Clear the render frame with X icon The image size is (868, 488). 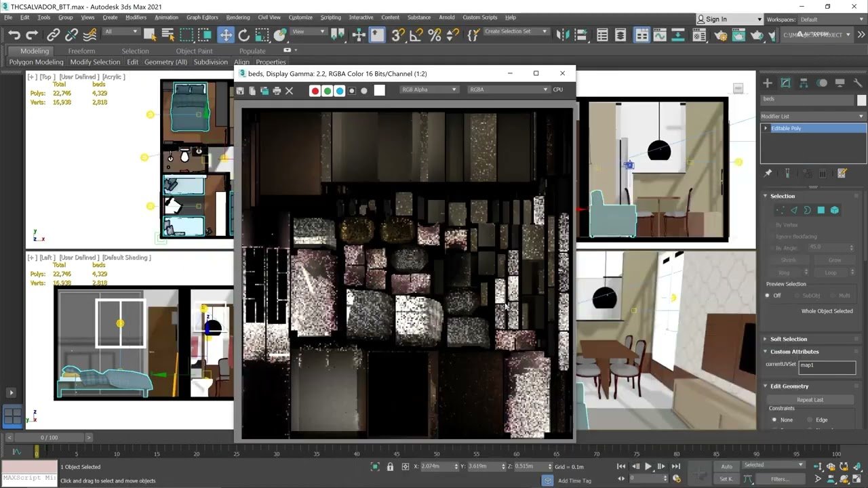(289, 91)
